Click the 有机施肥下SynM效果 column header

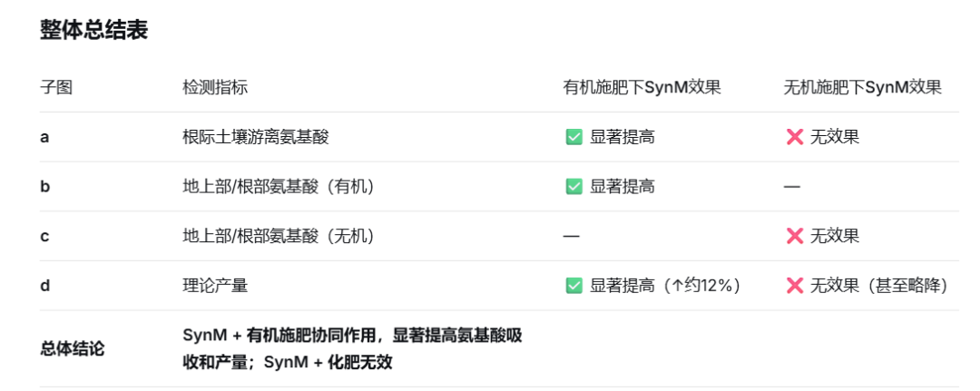[x=642, y=87]
